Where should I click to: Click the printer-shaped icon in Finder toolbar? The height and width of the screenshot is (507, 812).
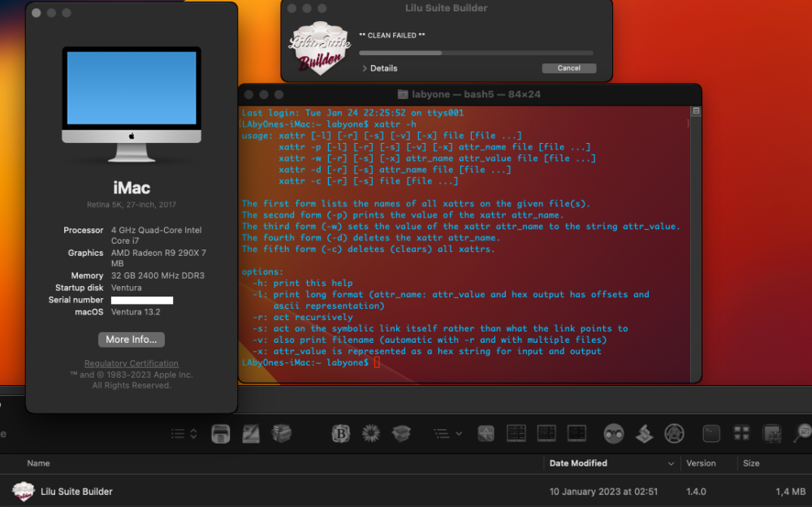(221, 433)
